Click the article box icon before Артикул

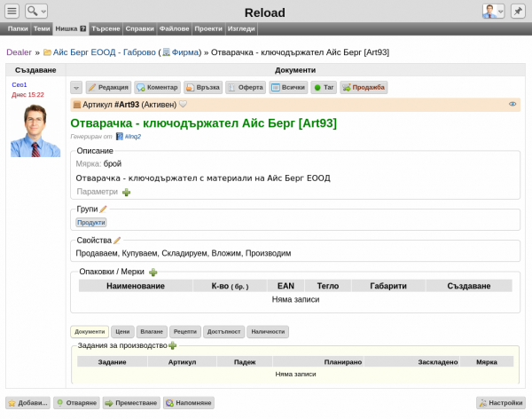tap(77, 105)
